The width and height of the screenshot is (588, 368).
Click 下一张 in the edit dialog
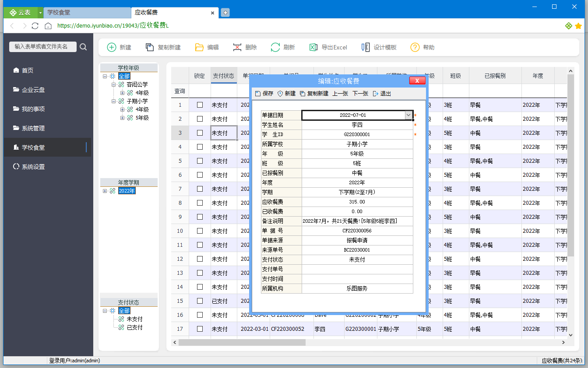pyautogui.click(x=360, y=94)
